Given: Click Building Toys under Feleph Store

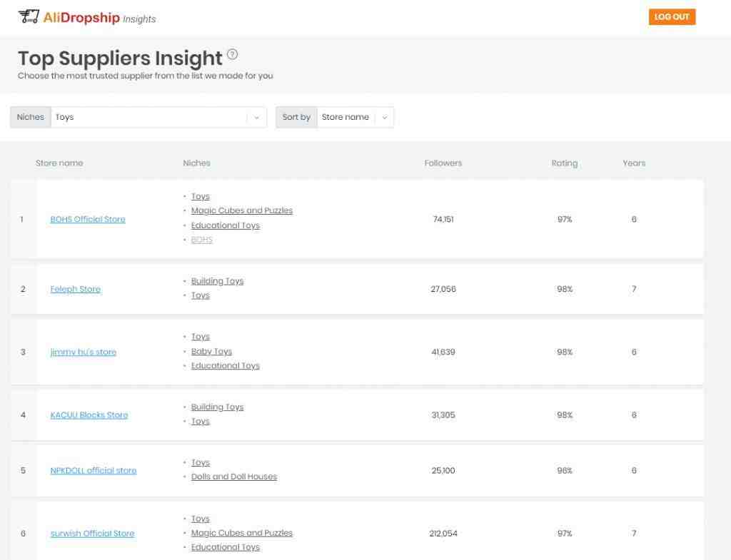Looking at the screenshot, I should [217, 281].
